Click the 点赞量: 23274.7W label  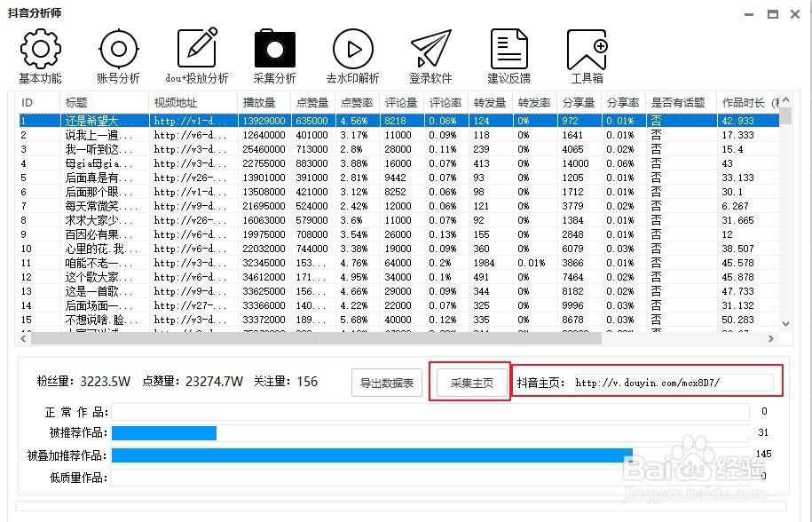tap(193, 382)
